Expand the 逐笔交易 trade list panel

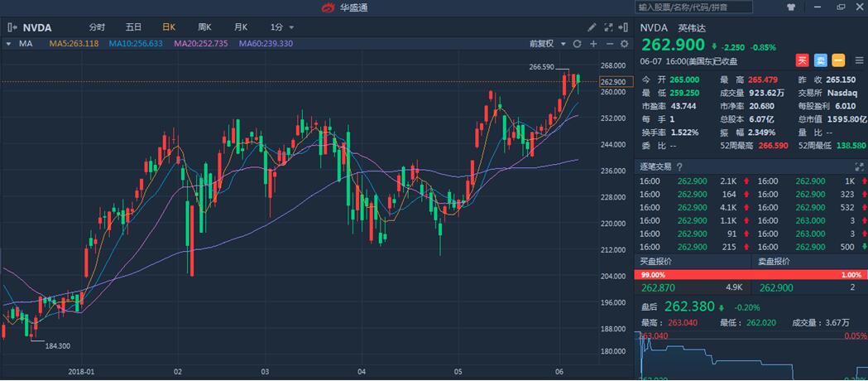(859, 166)
